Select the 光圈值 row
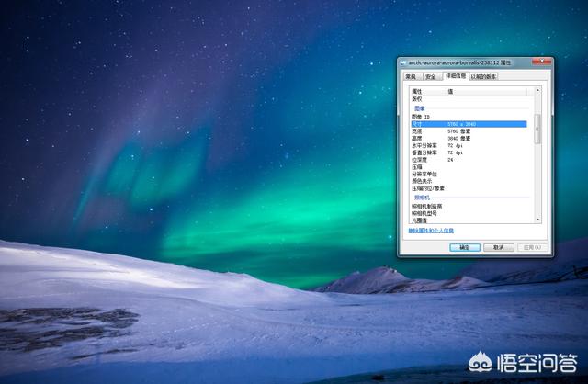This screenshot has width=588, height=384. pos(469,220)
